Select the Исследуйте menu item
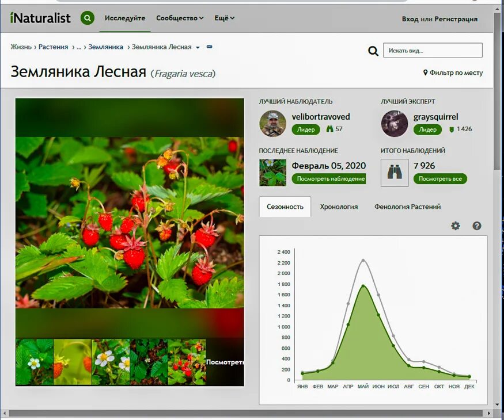This screenshot has height=420, width=504. (124, 17)
